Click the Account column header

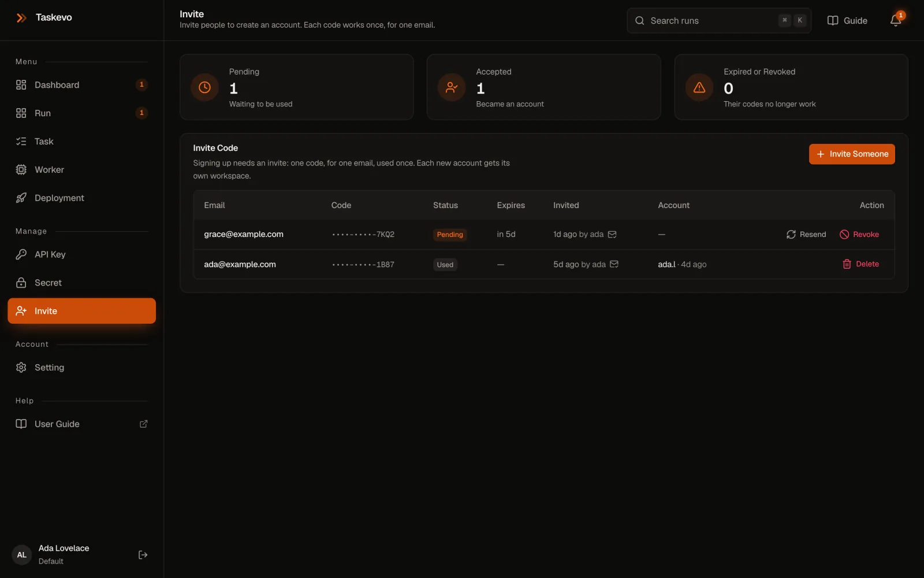point(674,205)
